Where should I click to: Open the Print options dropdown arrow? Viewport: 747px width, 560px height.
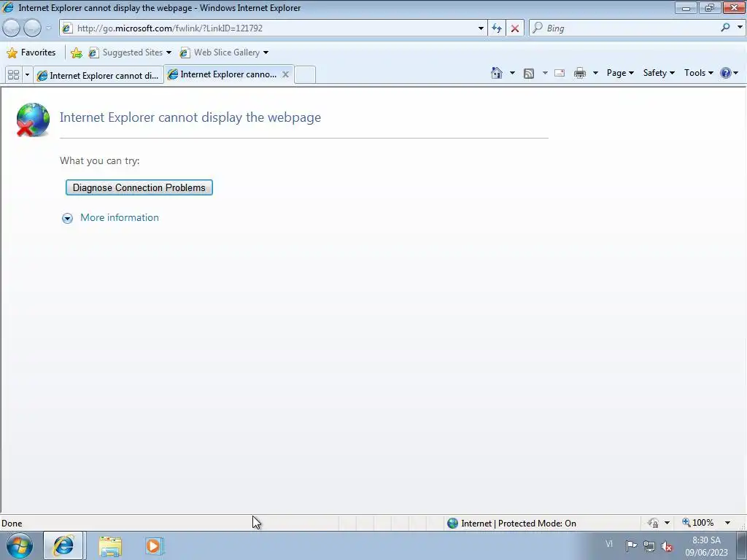(595, 73)
